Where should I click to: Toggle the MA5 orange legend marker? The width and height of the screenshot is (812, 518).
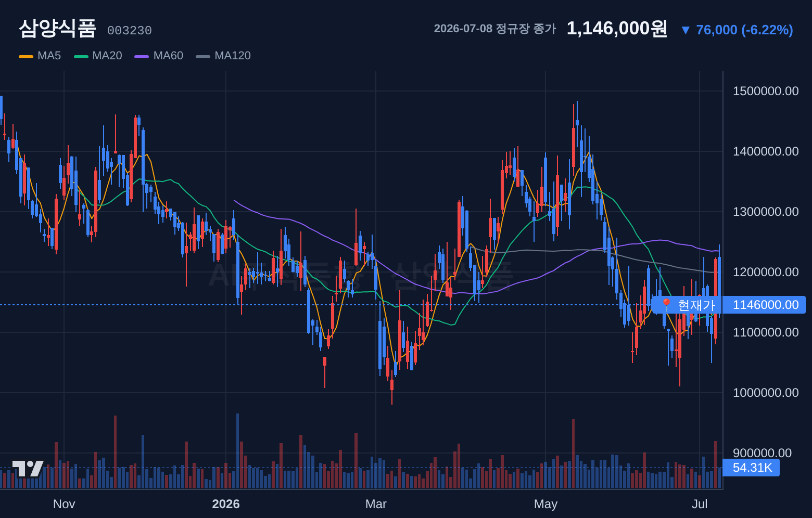click(26, 56)
